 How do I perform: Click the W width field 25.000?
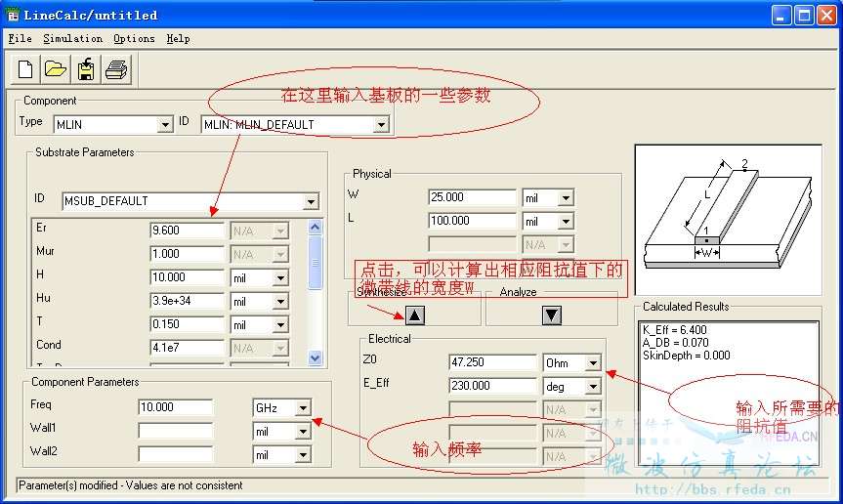coord(472,197)
